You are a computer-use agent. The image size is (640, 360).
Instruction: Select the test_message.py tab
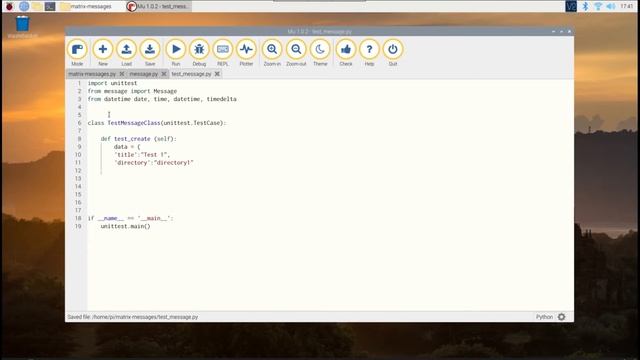point(191,74)
